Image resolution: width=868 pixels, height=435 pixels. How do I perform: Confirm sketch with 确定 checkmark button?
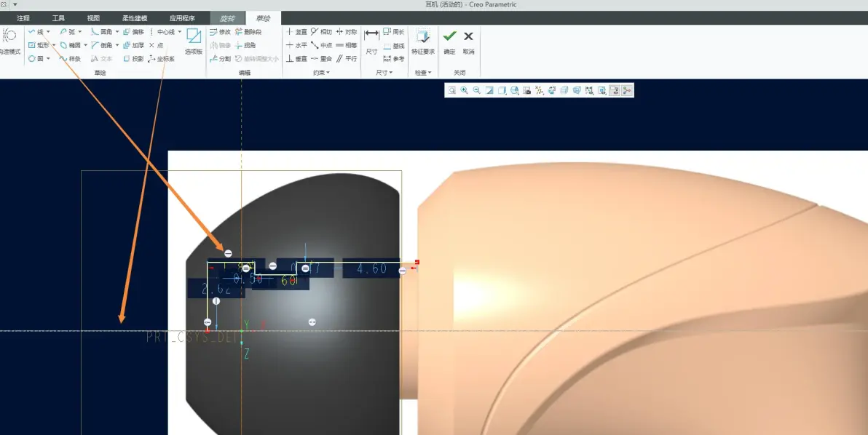[449, 41]
